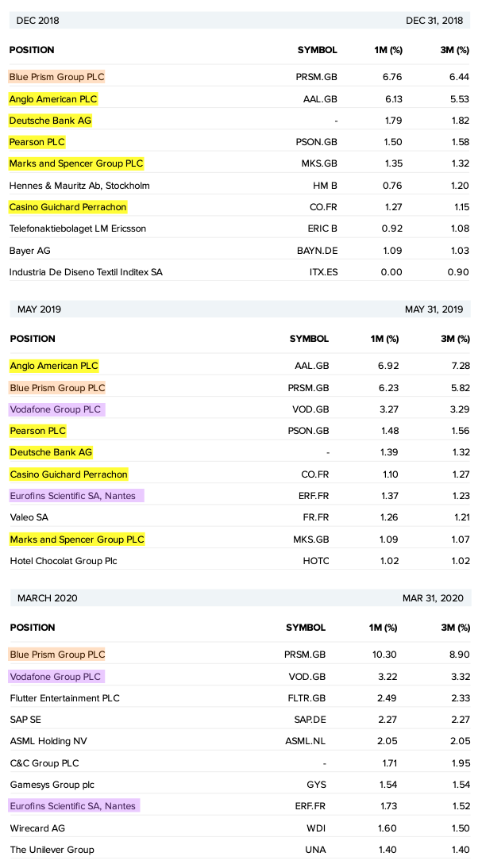Click Blue Prism Group PLC in MARCH 2020 table

coord(58,655)
